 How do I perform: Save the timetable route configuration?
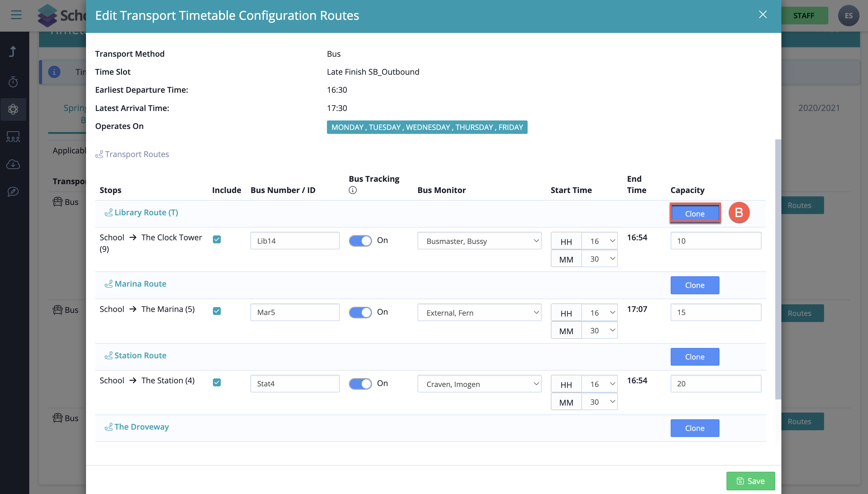[751, 481]
